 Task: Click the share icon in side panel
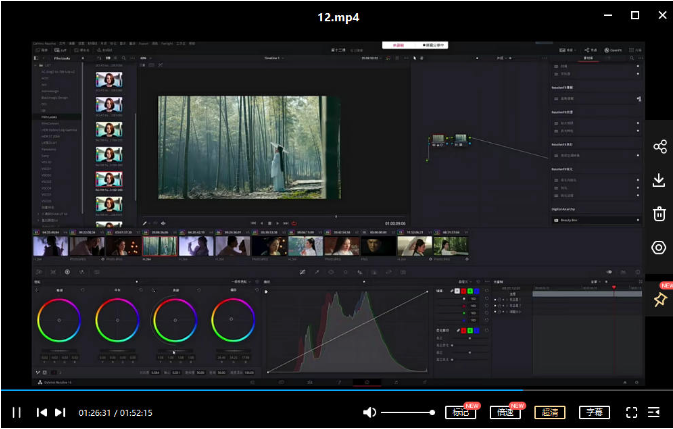[660, 147]
